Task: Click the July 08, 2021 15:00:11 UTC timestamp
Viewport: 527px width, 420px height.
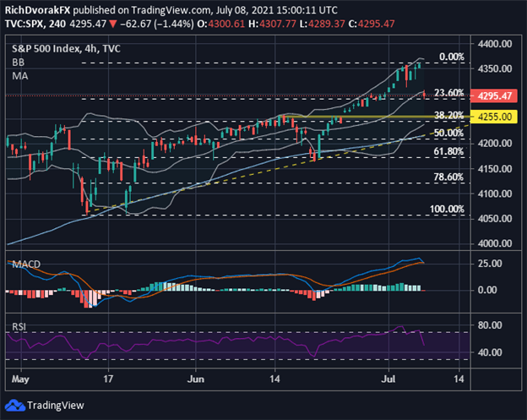Action: (277, 10)
